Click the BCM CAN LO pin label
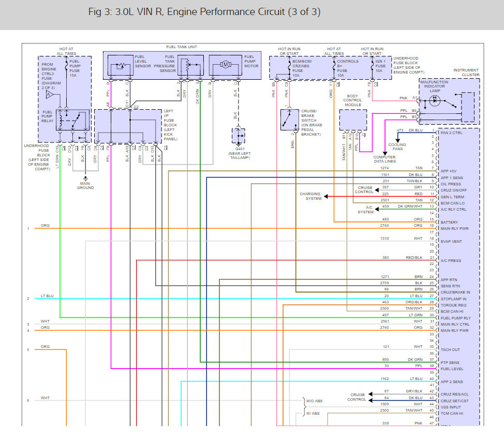The width and height of the screenshot is (504, 438). [x=453, y=203]
